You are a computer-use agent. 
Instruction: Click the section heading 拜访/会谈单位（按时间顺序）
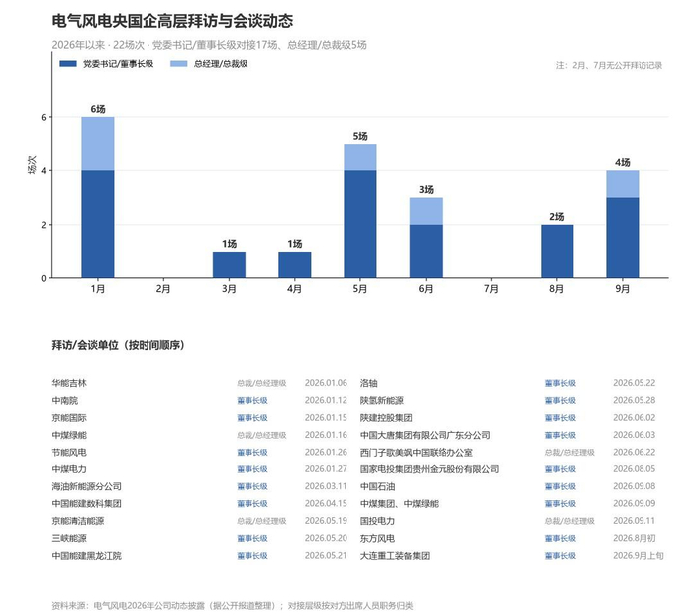coord(119,345)
